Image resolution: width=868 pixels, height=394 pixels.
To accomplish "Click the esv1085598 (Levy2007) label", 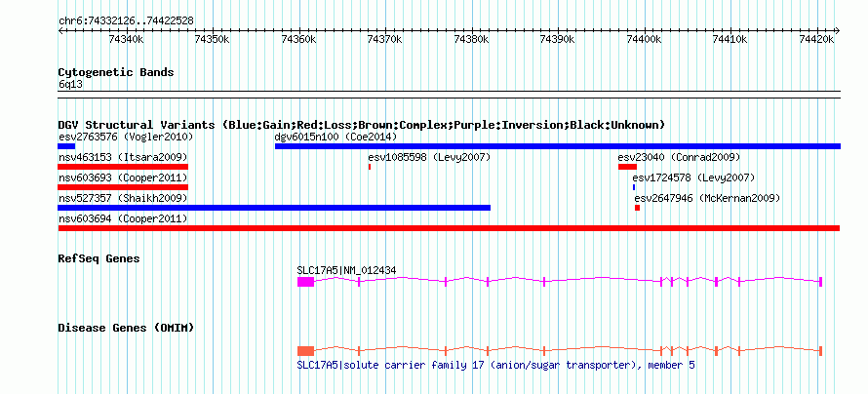I will coord(429,157).
